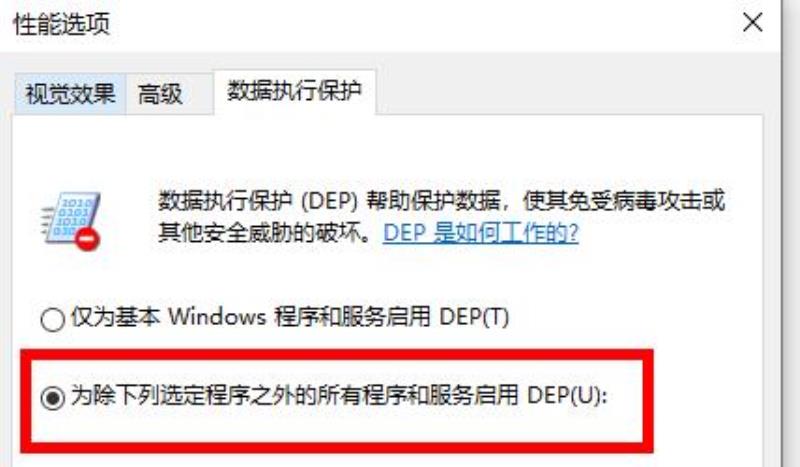Click the DEP(U): text of second option

(x=567, y=396)
